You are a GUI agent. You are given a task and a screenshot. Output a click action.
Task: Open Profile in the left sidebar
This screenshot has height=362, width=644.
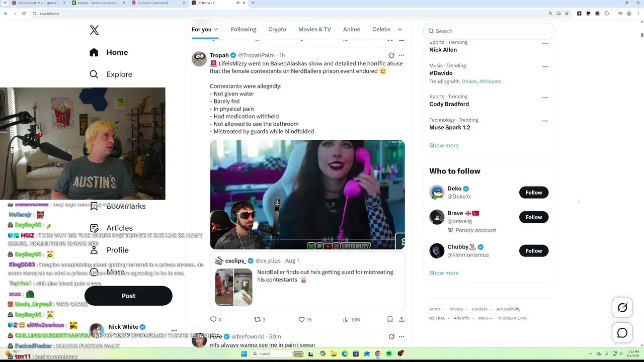coord(109,250)
